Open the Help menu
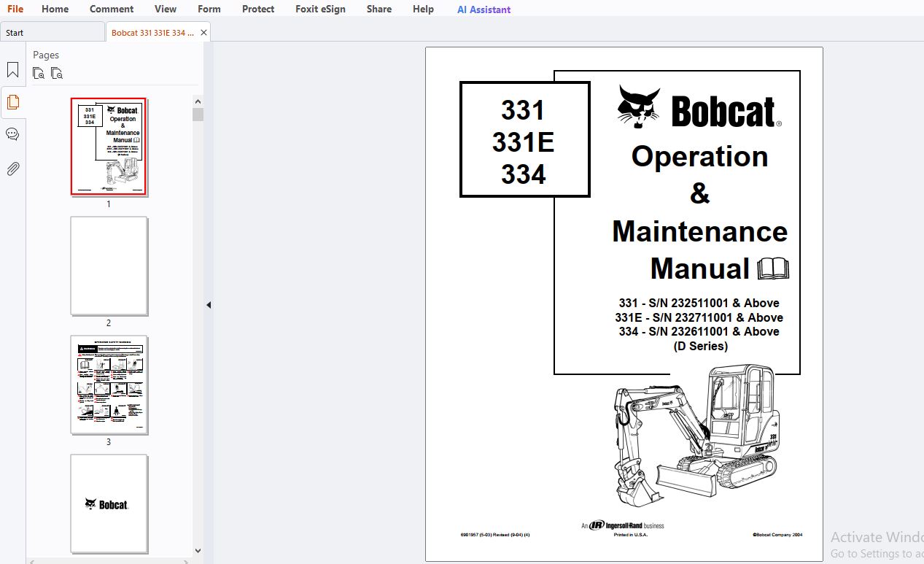The width and height of the screenshot is (924, 564). pyautogui.click(x=423, y=9)
